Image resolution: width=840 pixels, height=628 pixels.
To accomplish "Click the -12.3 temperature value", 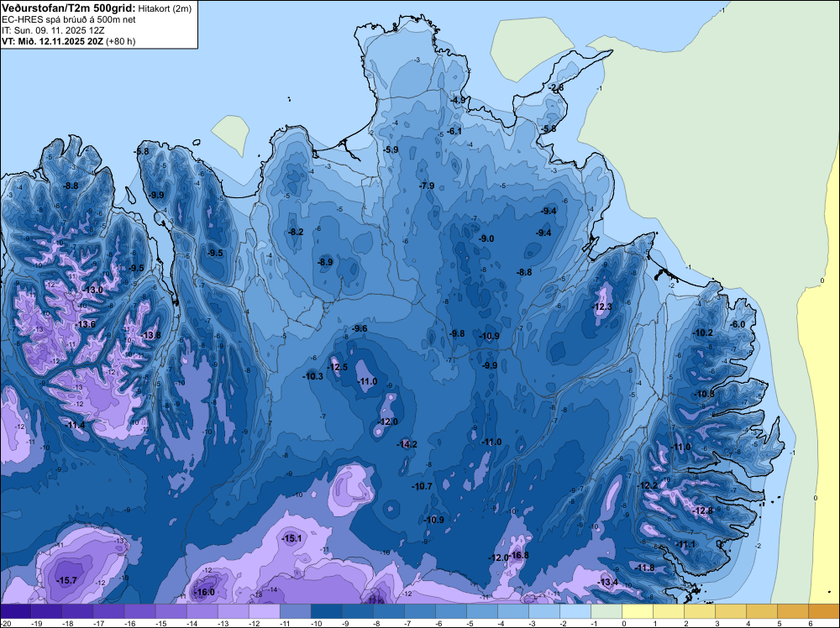I will click(601, 306).
